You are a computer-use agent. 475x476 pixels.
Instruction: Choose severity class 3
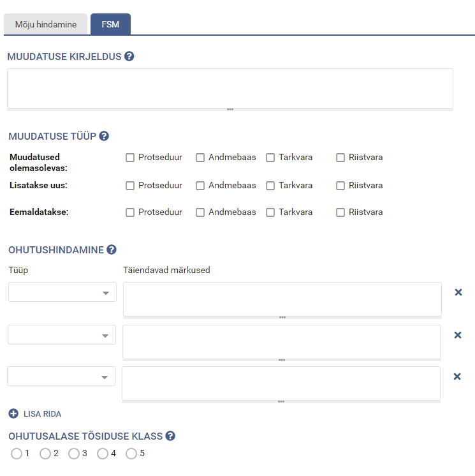click(x=74, y=454)
